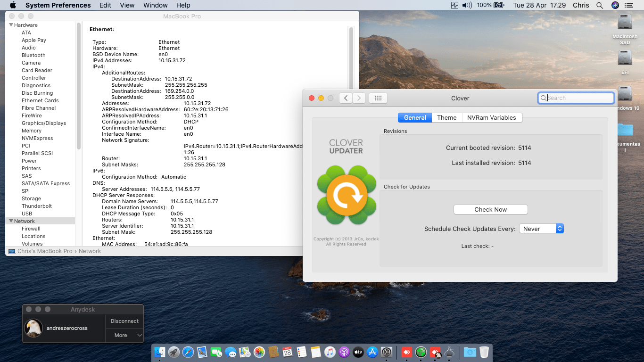
Task: Click System Preferences gear in Dock
Action: [387, 352]
